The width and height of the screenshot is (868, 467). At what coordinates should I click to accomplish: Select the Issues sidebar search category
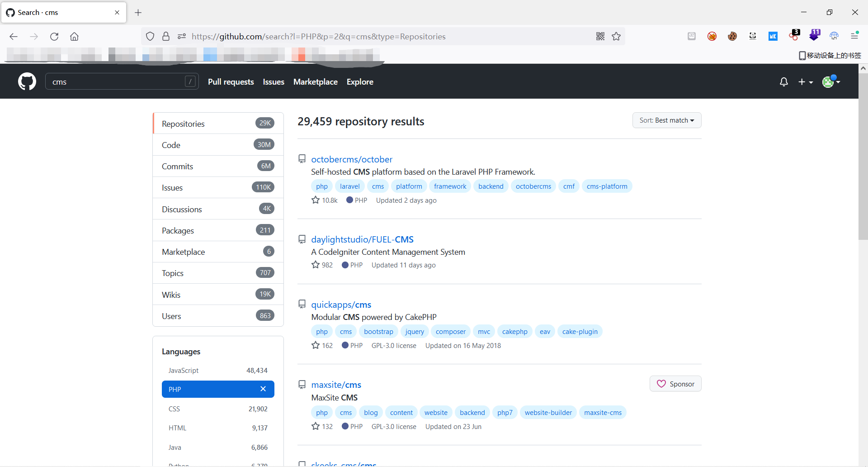click(x=218, y=187)
